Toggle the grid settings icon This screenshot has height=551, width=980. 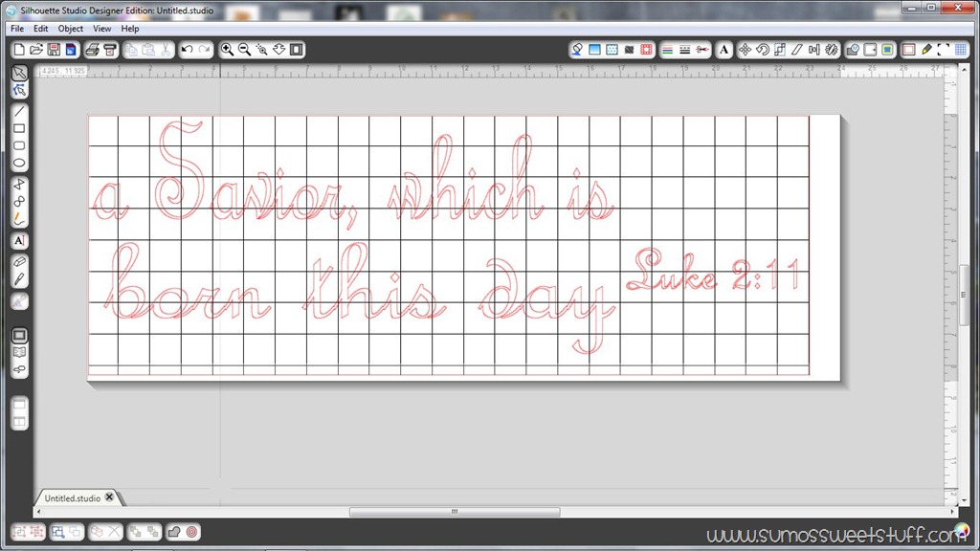961,50
